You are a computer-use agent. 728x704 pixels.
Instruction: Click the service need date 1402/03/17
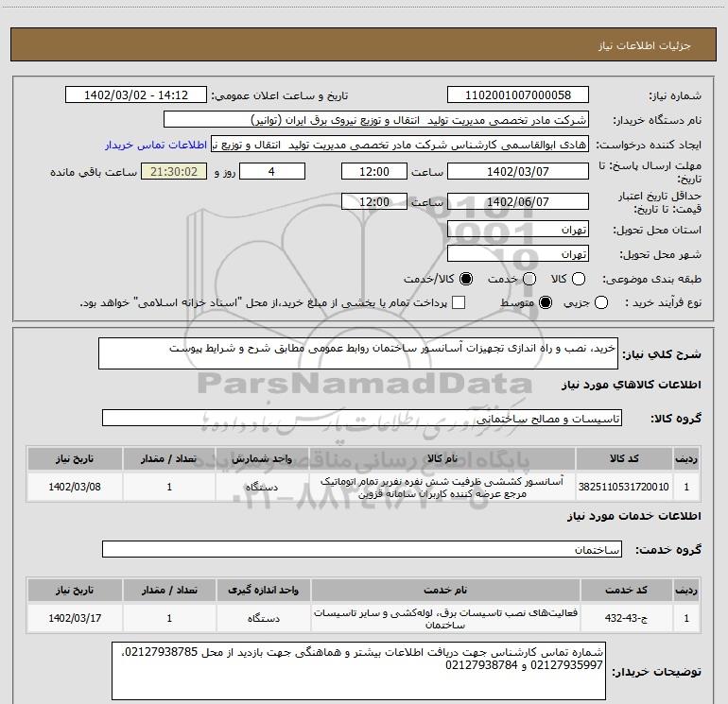[75, 618]
